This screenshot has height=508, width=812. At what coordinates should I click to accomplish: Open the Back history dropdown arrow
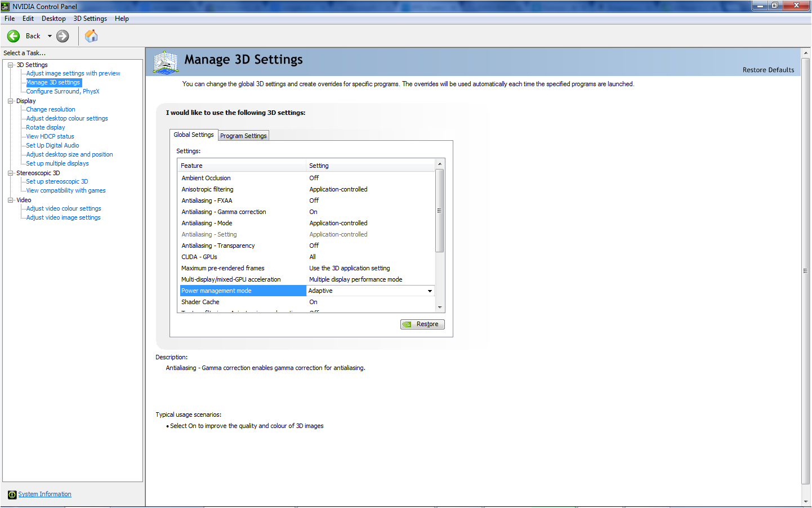pos(50,36)
